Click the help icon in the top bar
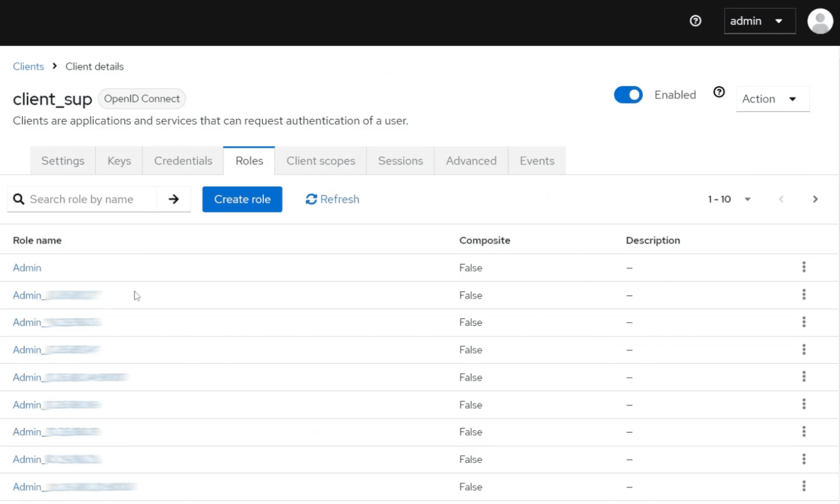 [x=695, y=21]
